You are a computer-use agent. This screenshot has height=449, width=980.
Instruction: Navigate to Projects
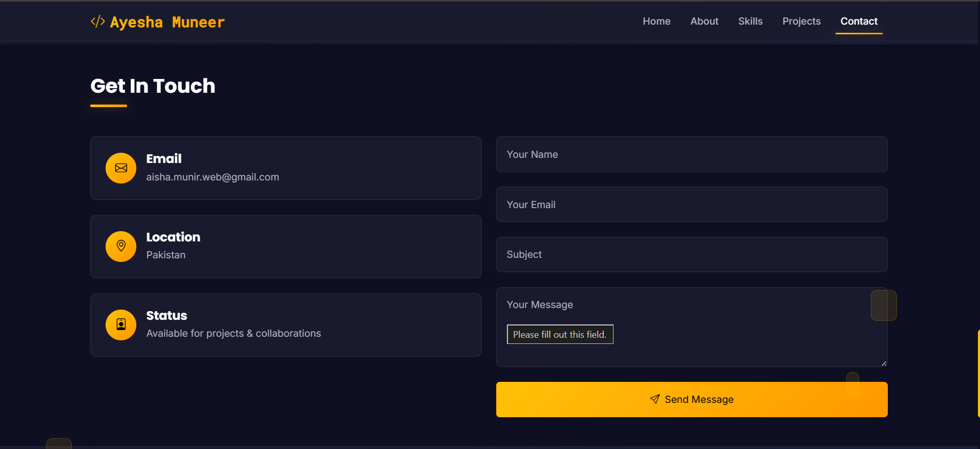point(801,21)
